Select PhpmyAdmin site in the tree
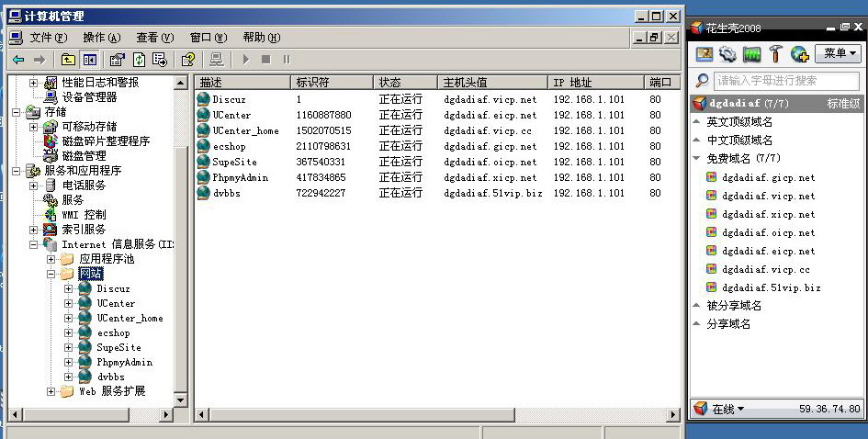868x439 pixels. click(x=125, y=362)
